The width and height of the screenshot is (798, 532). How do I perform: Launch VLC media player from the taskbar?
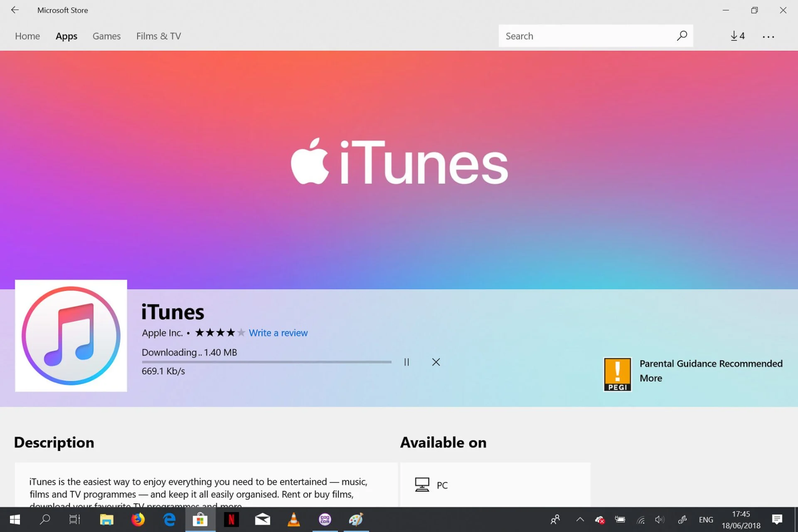click(293, 520)
